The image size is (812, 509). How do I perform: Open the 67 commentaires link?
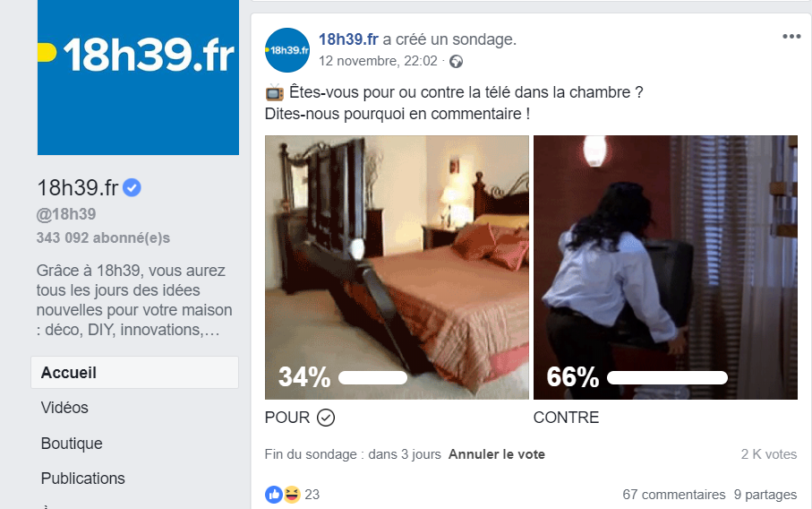pyautogui.click(x=674, y=495)
